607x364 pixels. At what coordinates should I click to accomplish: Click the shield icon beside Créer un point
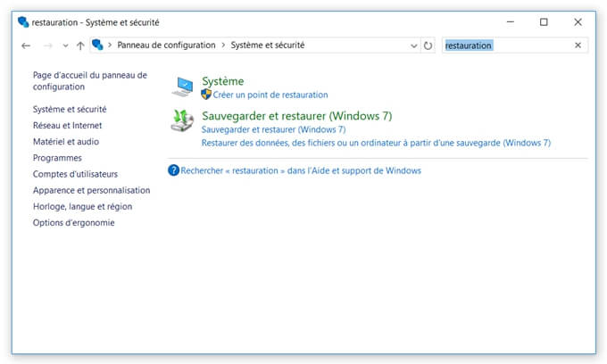pyautogui.click(x=206, y=94)
